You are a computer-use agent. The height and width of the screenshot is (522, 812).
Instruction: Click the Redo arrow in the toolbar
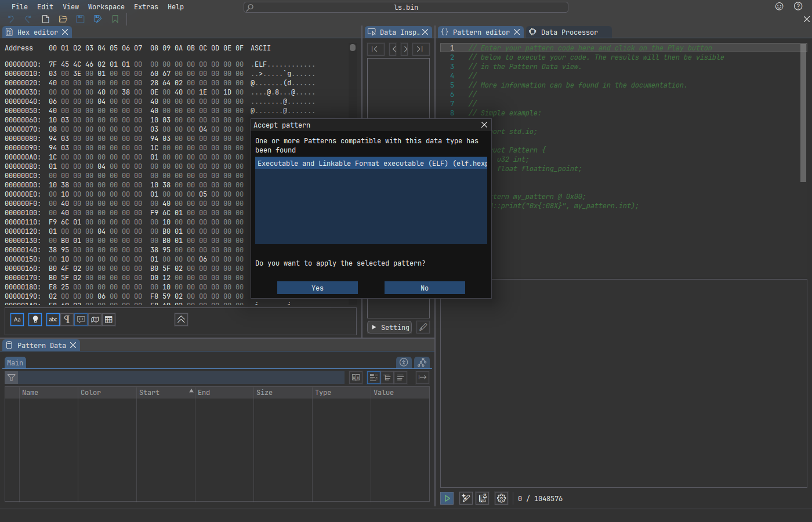pyautogui.click(x=28, y=19)
